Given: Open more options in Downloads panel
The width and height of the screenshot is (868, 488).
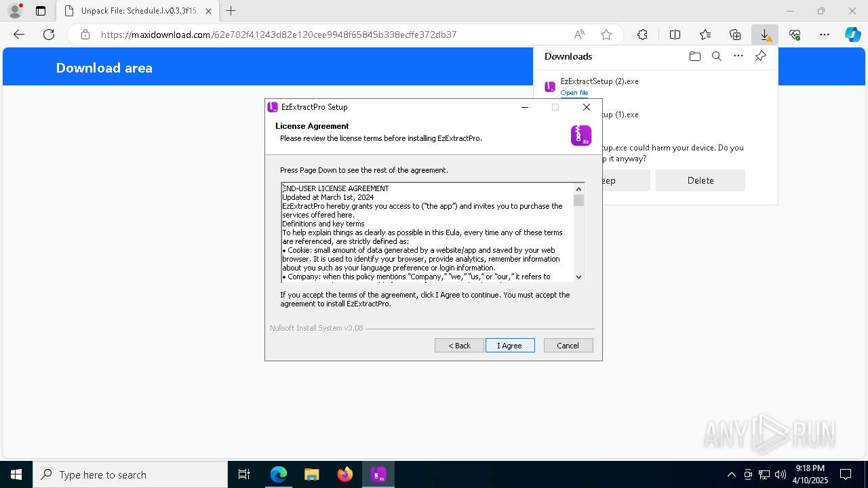Looking at the screenshot, I should (738, 56).
